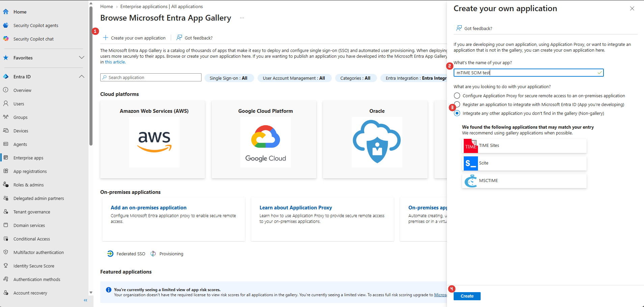Close the Create your own application panel

pyautogui.click(x=632, y=8)
